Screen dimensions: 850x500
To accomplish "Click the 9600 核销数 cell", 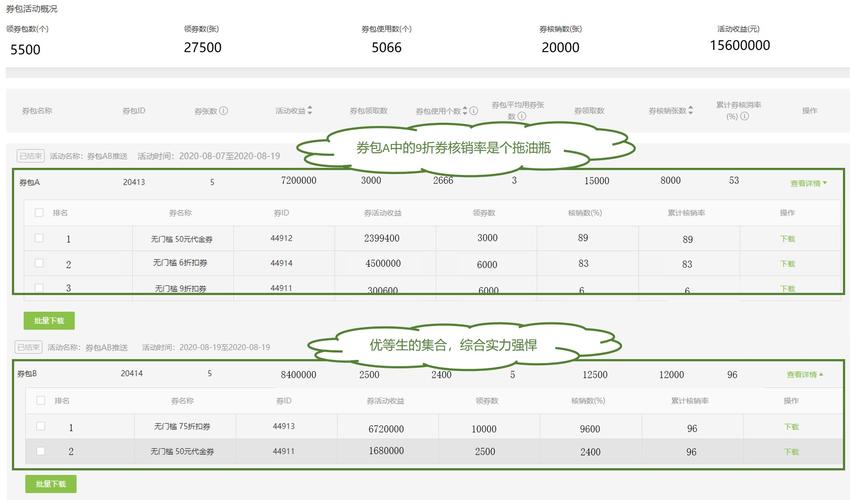I will [x=590, y=429].
